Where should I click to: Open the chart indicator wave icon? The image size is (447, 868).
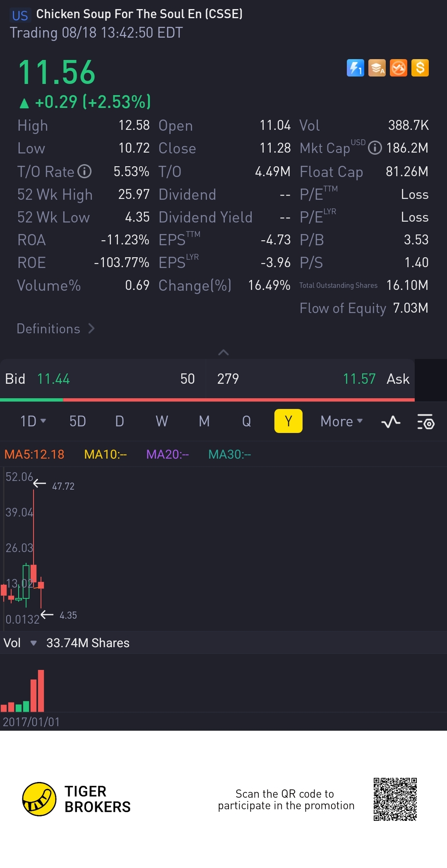coord(391,422)
